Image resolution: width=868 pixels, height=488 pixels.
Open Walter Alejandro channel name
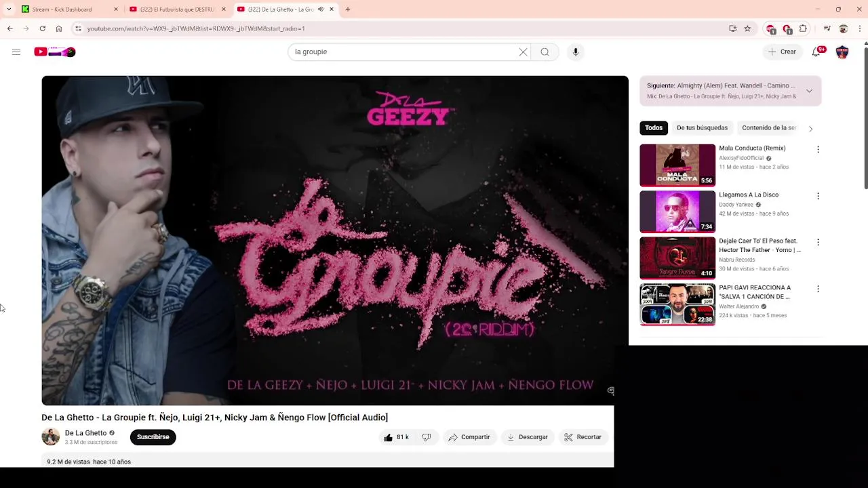coord(738,306)
